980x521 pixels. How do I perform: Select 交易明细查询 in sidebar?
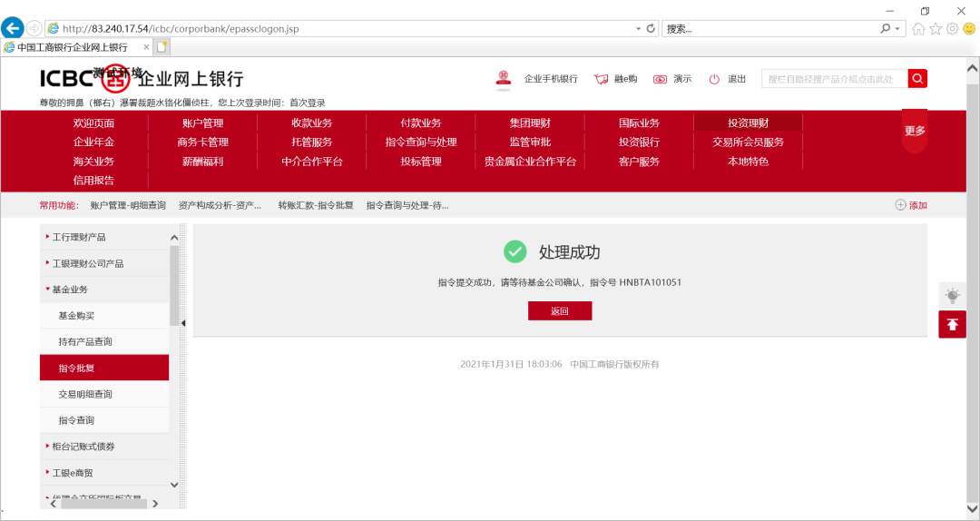click(x=84, y=395)
